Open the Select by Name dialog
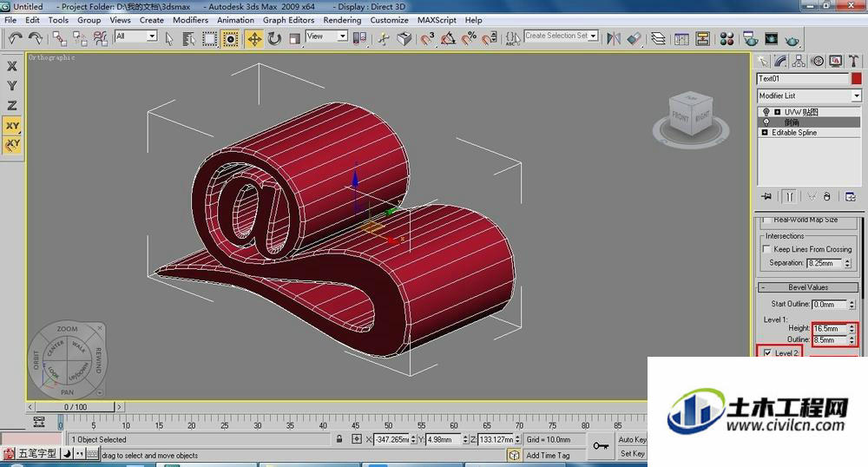This screenshot has width=868, height=467. tap(188, 38)
